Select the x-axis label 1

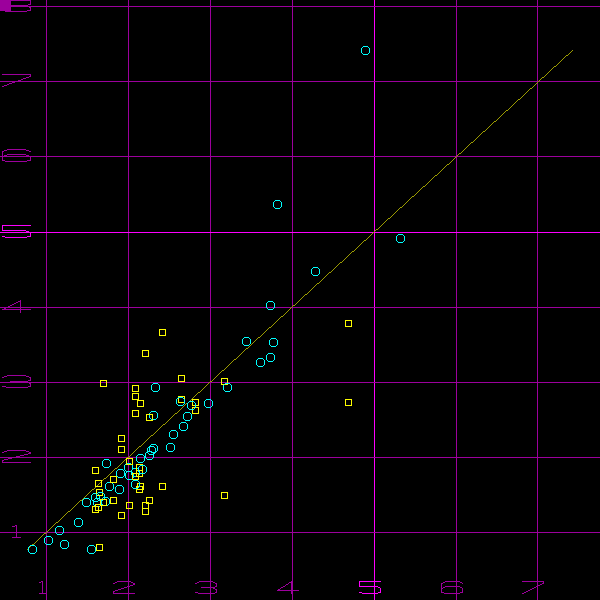point(42,588)
